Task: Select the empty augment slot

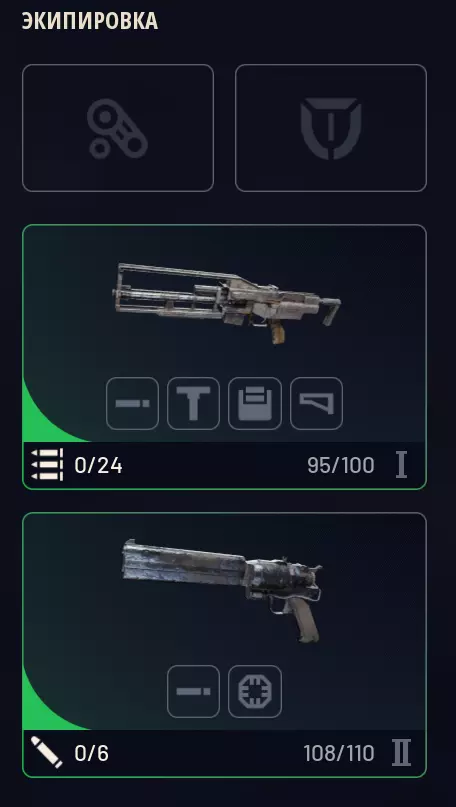Action: pos(118,128)
